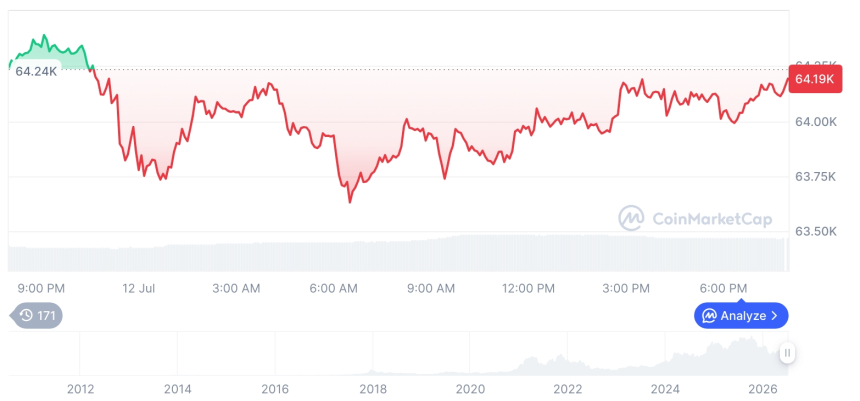Click the Analyze button
This screenshot has width=860, height=401.
(x=741, y=315)
